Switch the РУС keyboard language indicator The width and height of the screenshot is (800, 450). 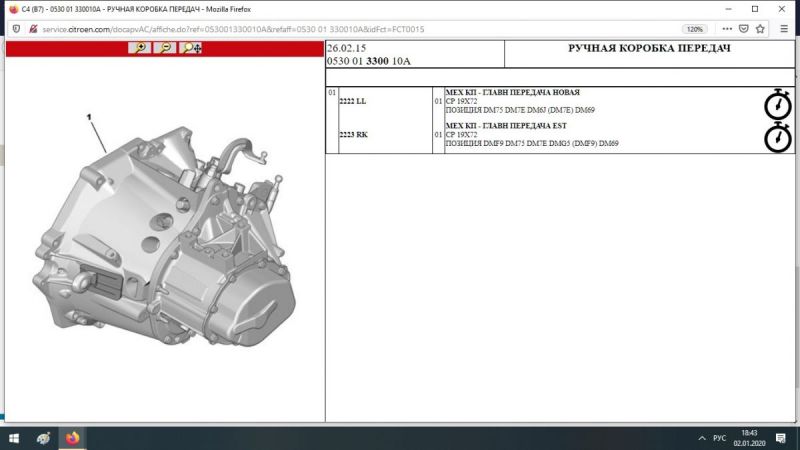point(719,438)
